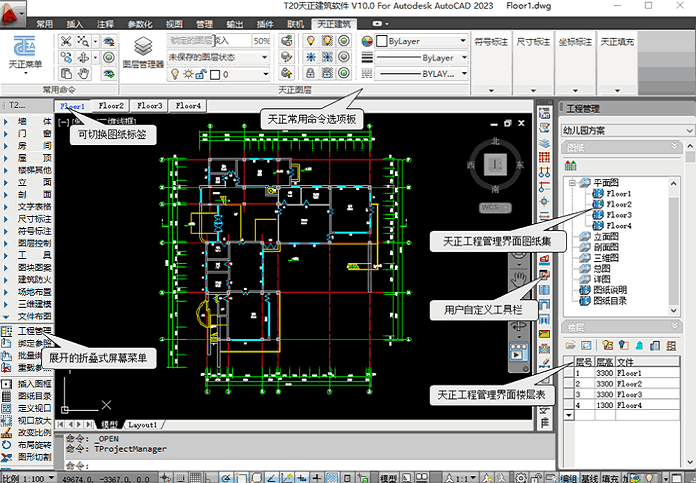This screenshot has width=696, height=483.
Task: Toggle the 编组 status bar button
Action: click(x=567, y=476)
